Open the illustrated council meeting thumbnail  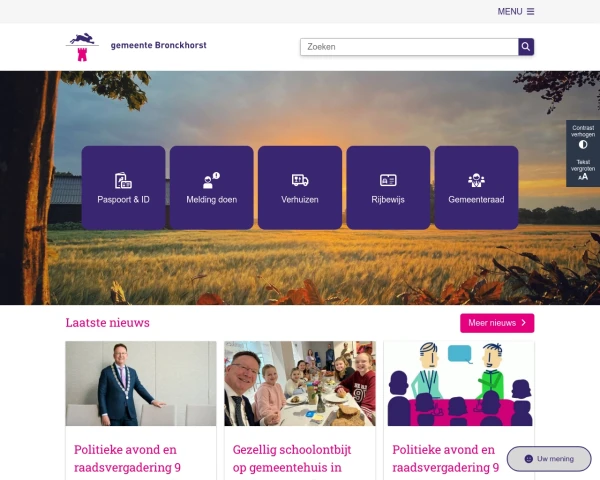click(x=459, y=384)
